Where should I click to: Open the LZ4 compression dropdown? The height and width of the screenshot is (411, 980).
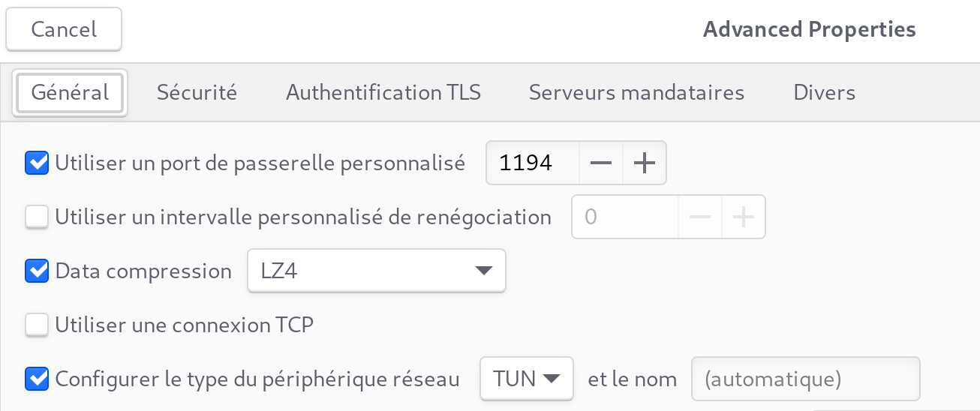376,271
